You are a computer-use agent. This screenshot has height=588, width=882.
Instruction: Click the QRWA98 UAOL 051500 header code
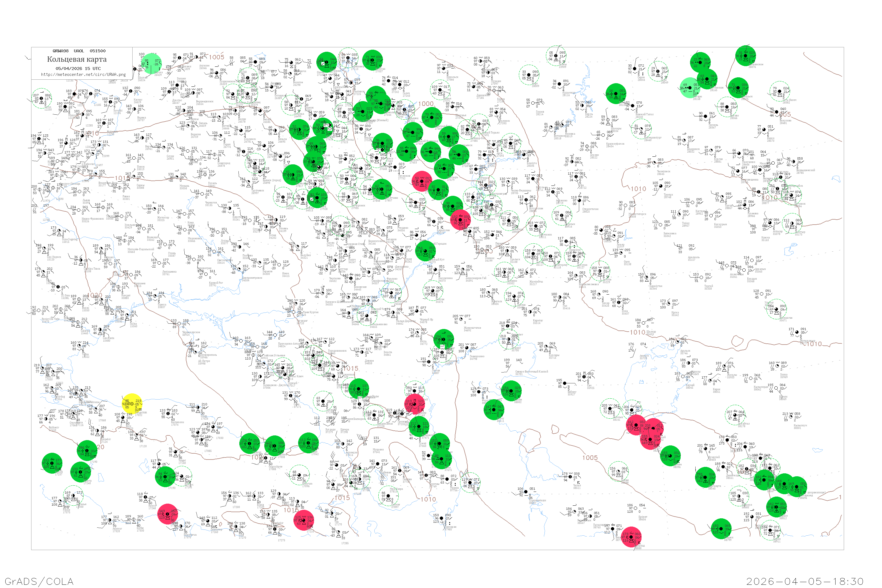[x=79, y=51]
